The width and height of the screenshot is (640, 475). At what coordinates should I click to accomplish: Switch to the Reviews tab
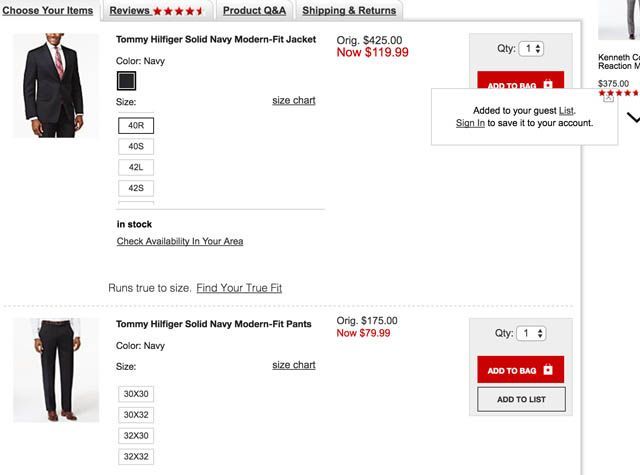pos(157,11)
